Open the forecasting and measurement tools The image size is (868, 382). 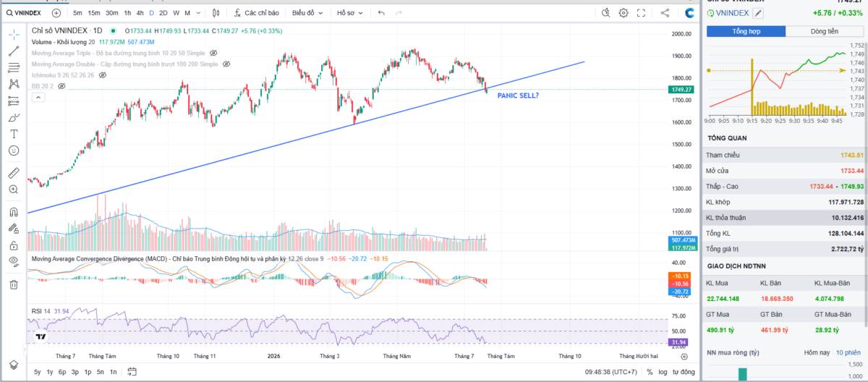[13, 101]
